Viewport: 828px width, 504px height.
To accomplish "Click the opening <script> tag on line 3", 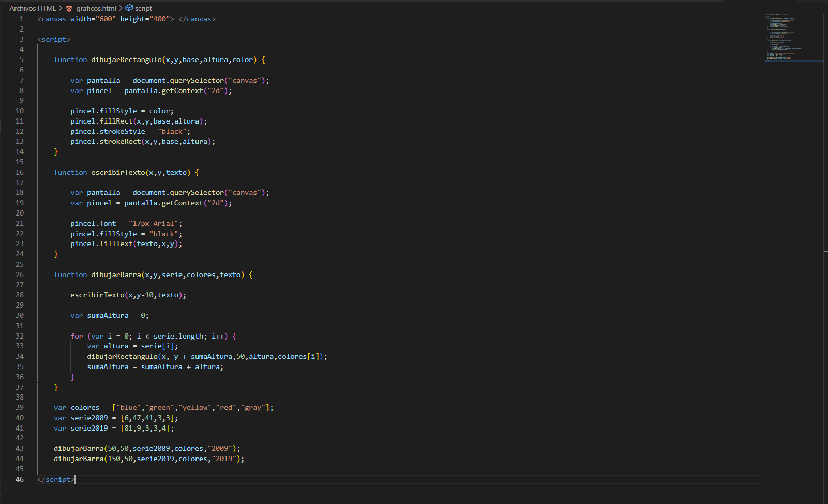I will tap(54, 39).
